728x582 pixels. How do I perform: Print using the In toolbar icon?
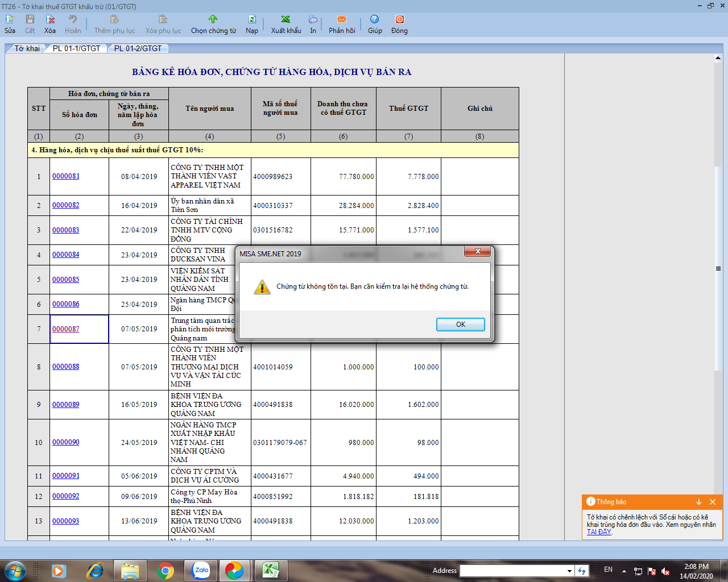tap(313, 20)
